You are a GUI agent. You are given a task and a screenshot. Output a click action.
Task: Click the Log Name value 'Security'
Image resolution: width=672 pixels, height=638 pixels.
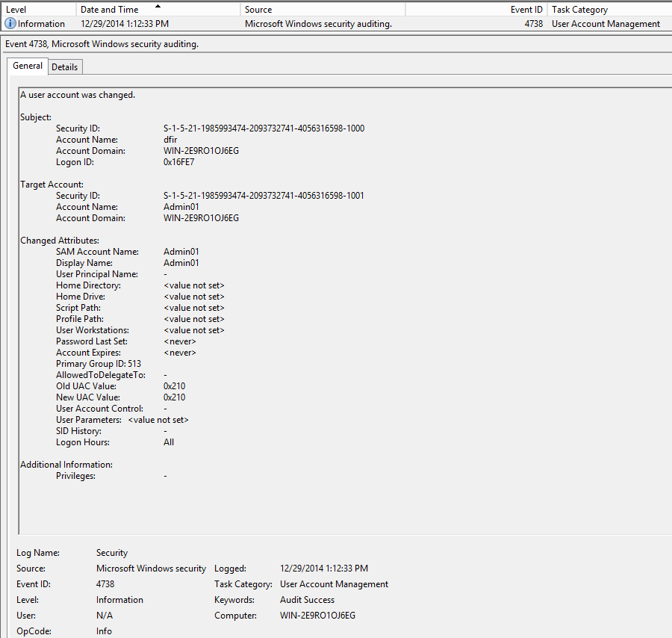pos(112,553)
